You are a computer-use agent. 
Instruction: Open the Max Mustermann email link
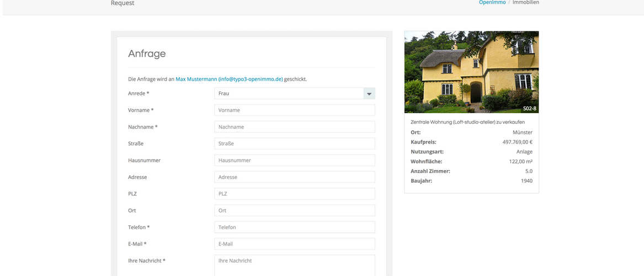click(x=229, y=79)
